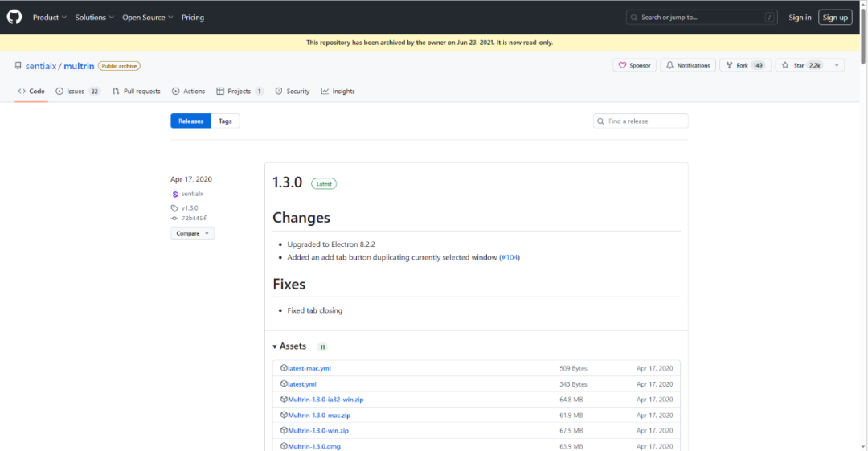Open the multrin repository link
The height and width of the screenshot is (451, 868).
pyautogui.click(x=79, y=66)
